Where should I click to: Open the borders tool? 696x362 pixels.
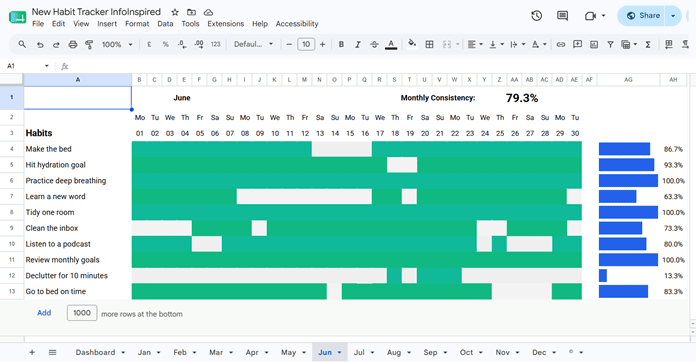point(429,44)
